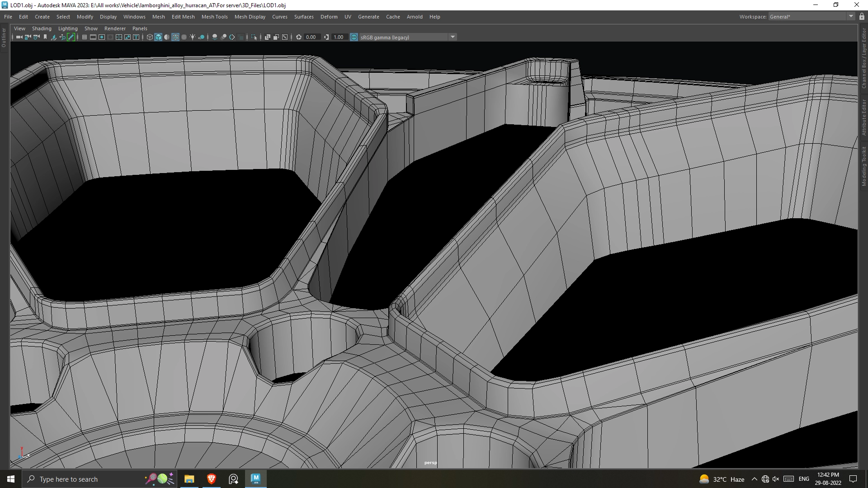868x488 pixels.
Task: Open the Attribute Editor side tab
Action: pyautogui.click(x=863, y=117)
